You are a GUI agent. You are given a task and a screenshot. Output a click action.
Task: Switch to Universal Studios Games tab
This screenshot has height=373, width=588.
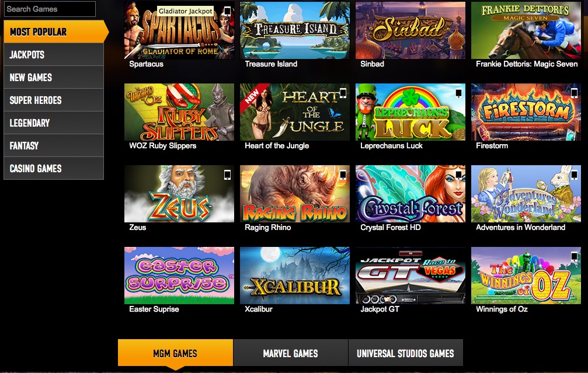pyautogui.click(x=406, y=353)
